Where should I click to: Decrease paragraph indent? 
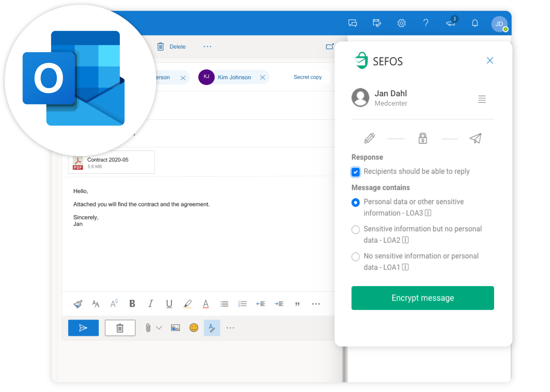tap(261, 304)
